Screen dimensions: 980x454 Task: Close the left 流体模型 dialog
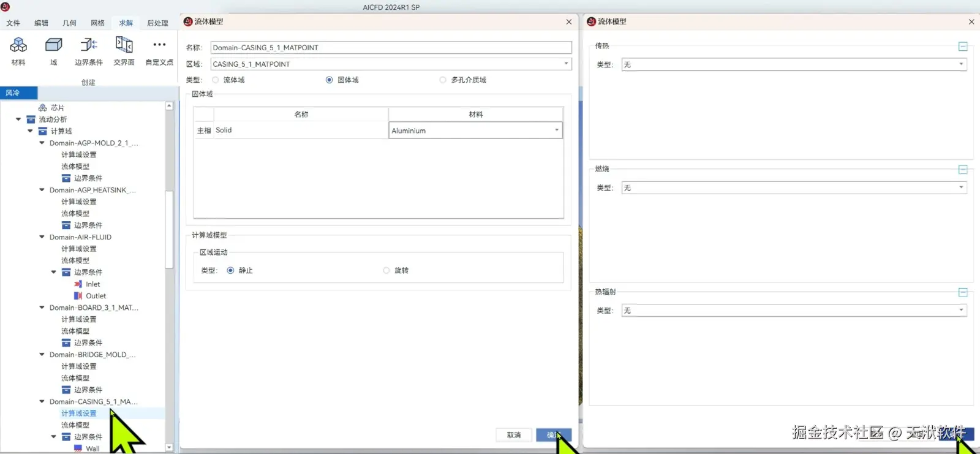569,21
